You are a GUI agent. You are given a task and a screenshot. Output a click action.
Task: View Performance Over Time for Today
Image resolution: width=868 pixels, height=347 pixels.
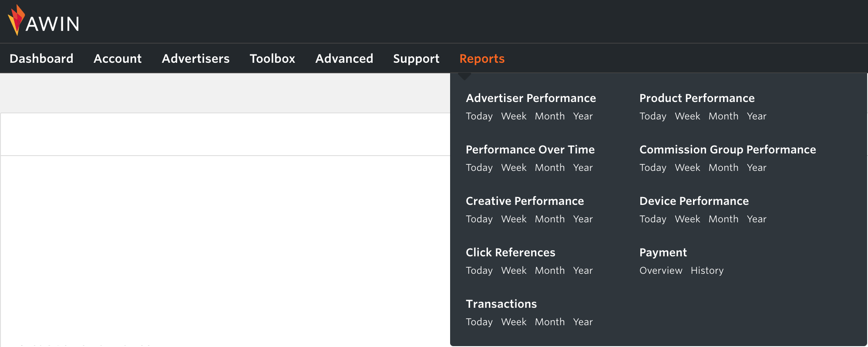[x=479, y=168]
